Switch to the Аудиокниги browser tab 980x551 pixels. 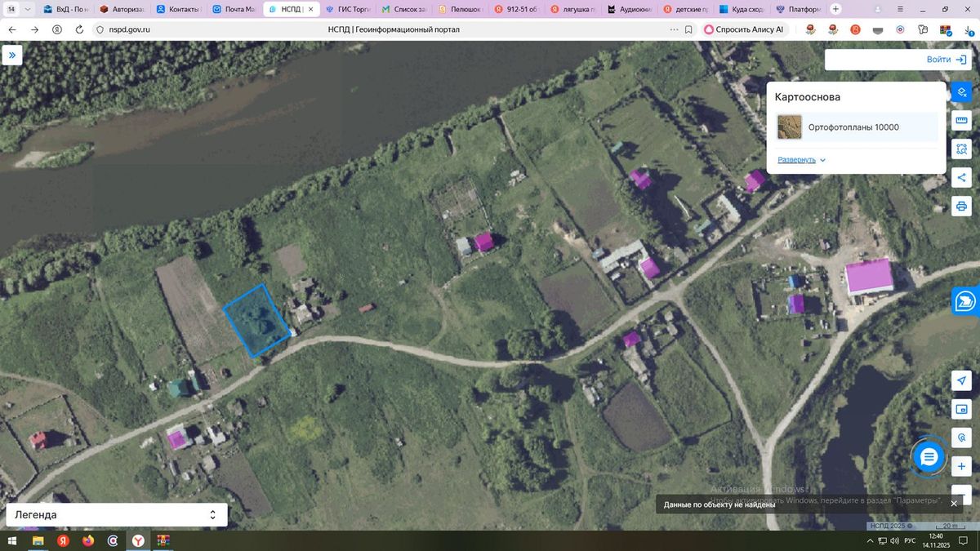(x=630, y=9)
